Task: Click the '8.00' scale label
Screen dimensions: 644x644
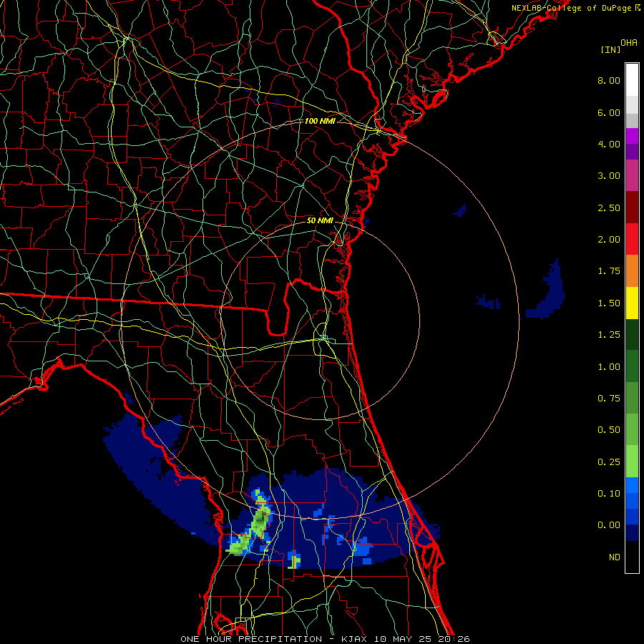Action: (x=609, y=80)
